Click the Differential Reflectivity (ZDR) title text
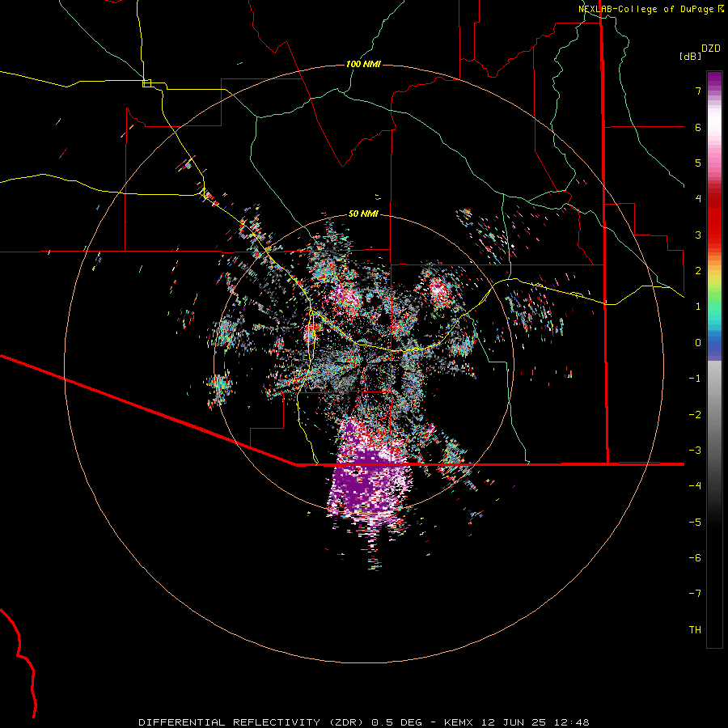This screenshot has height=728, width=728. (253, 722)
